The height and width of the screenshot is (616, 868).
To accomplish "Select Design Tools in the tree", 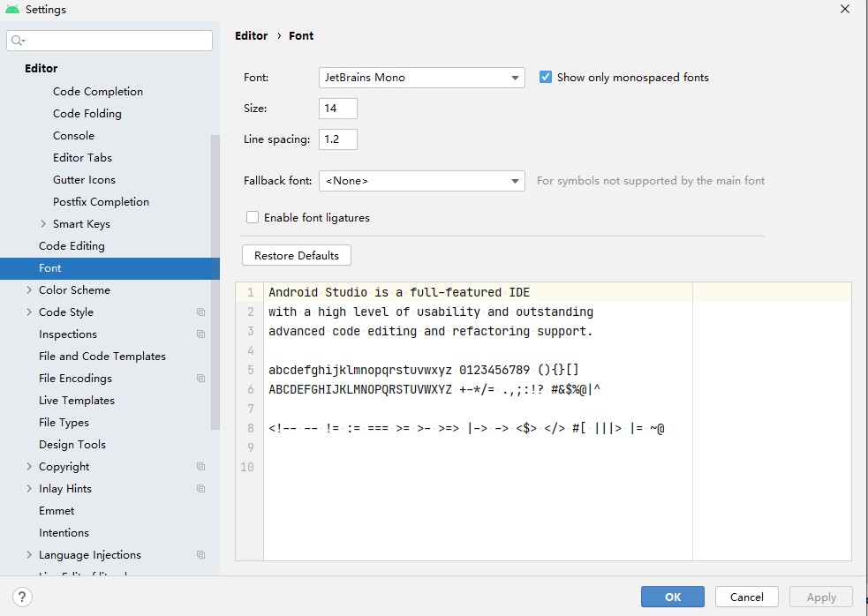I will (x=72, y=445).
